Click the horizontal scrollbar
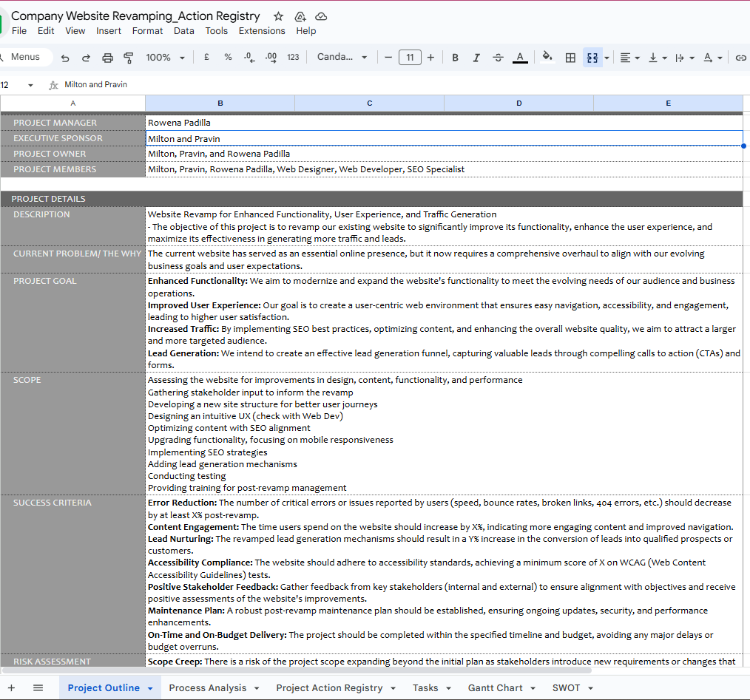The width and height of the screenshot is (750, 700). tap(297, 670)
